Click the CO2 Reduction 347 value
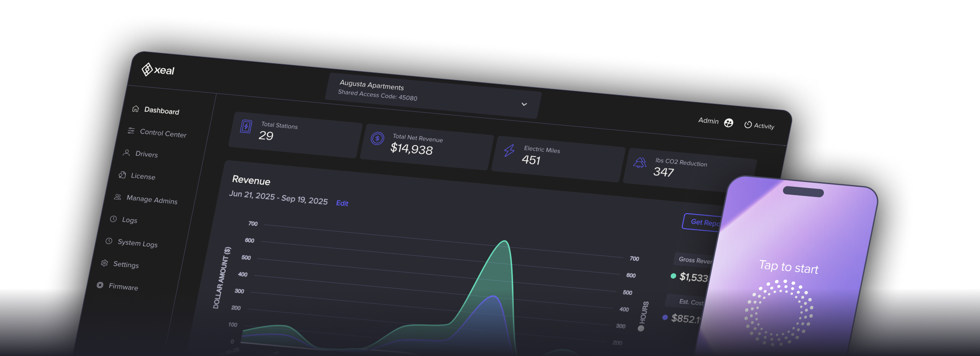The height and width of the screenshot is (356, 980). pyautogui.click(x=663, y=172)
